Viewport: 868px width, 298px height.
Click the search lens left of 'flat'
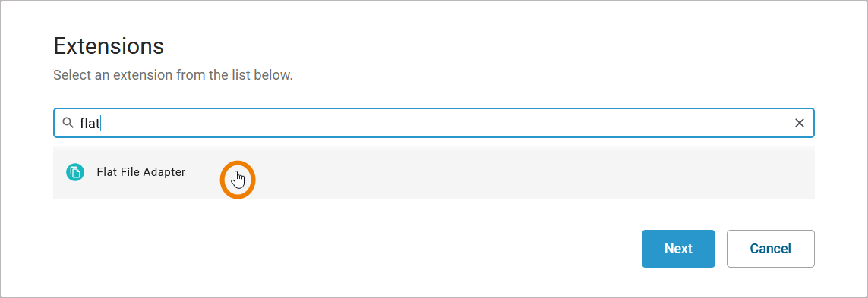click(68, 123)
